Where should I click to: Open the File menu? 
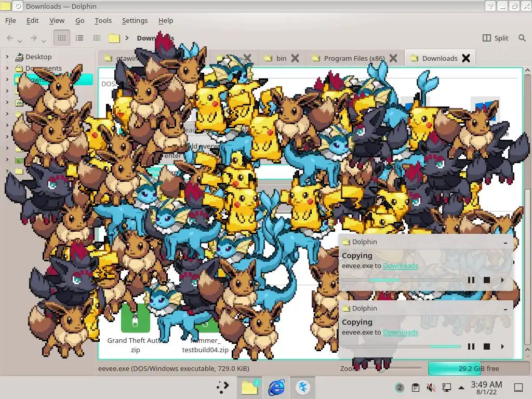pos(10,20)
